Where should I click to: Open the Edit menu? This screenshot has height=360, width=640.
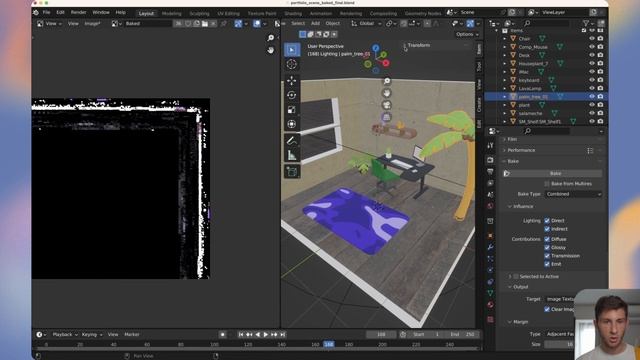point(60,13)
